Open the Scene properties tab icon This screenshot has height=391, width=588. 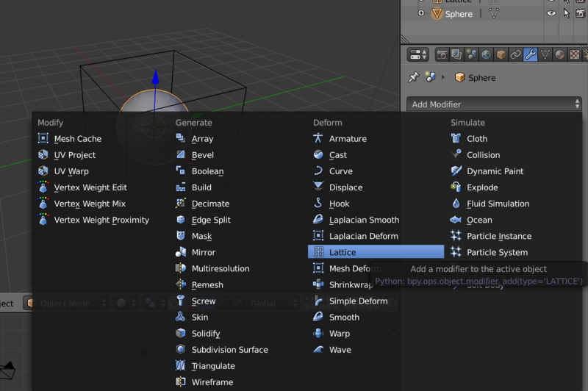471,54
